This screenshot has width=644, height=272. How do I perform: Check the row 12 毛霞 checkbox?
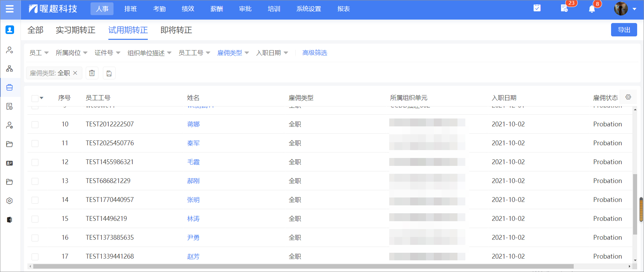[x=35, y=162]
